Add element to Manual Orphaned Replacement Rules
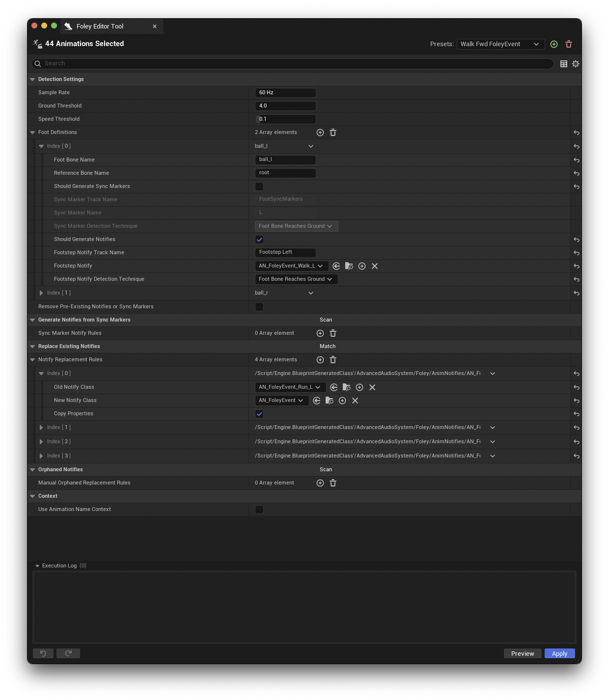Image resolution: width=609 pixels, height=700 pixels. pyautogui.click(x=320, y=483)
